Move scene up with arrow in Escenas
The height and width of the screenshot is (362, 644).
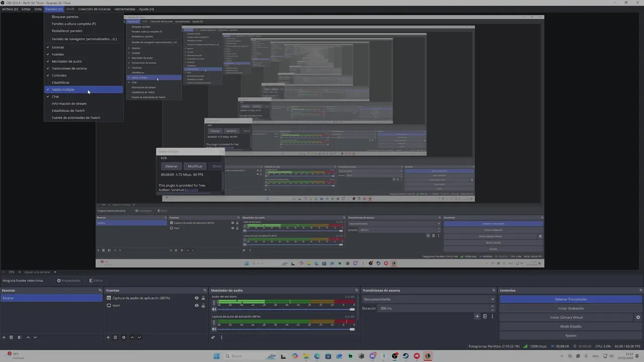(x=28, y=337)
